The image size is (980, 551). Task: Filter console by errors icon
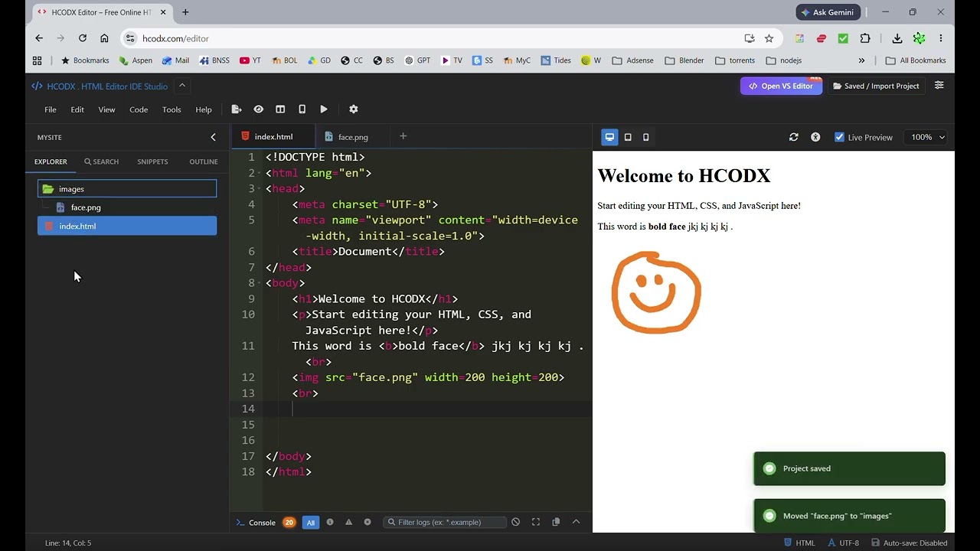pyautogui.click(x=367, y=522)
